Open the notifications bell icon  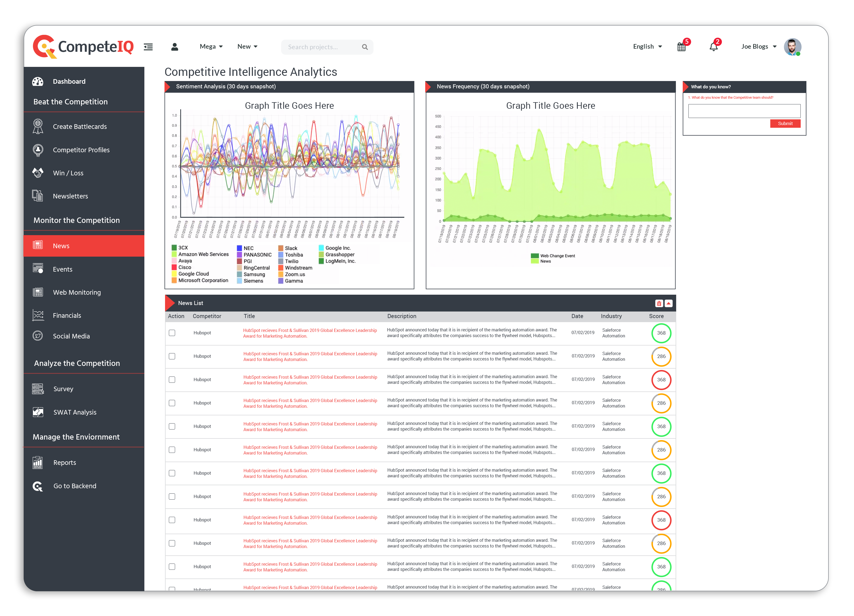pos(713,47)
